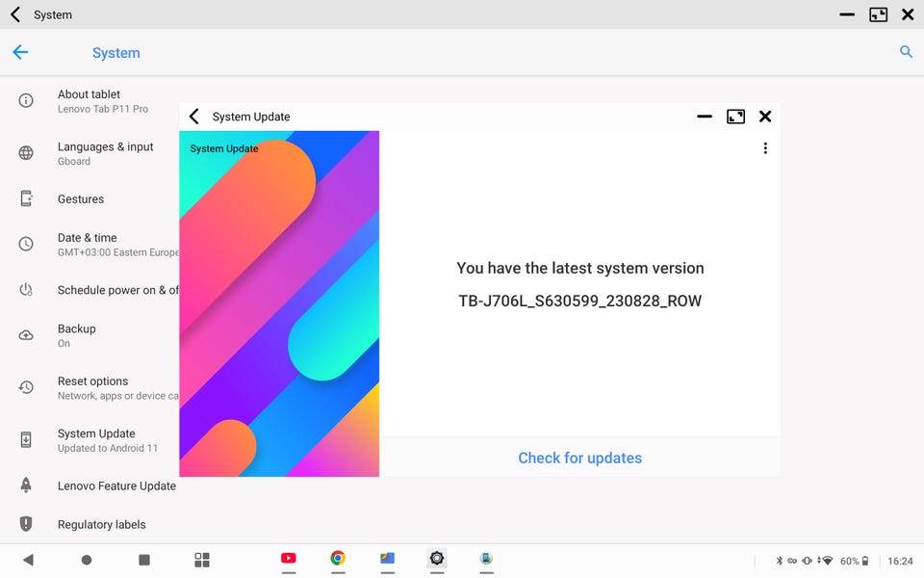Click Check for updates
The width and height of the screenshot is (924, 578).
(x=579, y=458)
